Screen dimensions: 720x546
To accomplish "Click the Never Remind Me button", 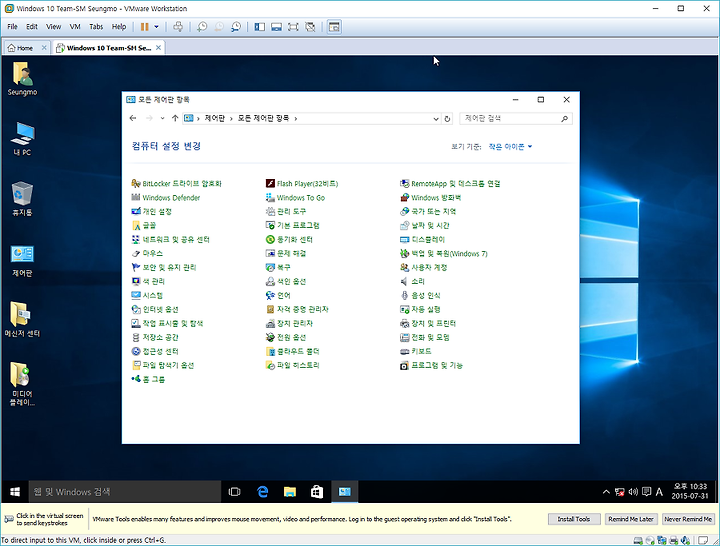I will click(x=688, y=519).
